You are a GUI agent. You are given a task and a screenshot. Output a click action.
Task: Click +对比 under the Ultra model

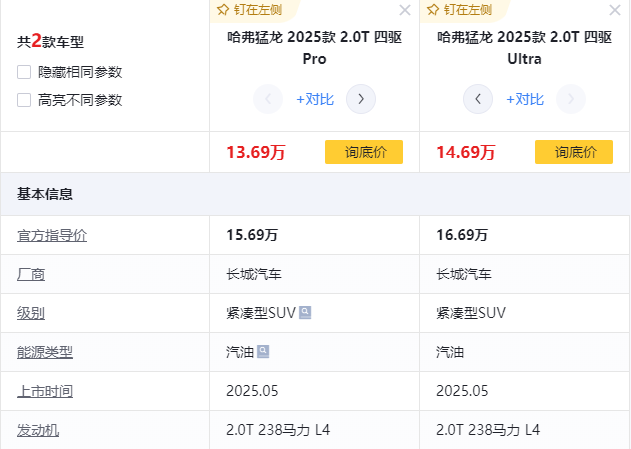point(525,99)
